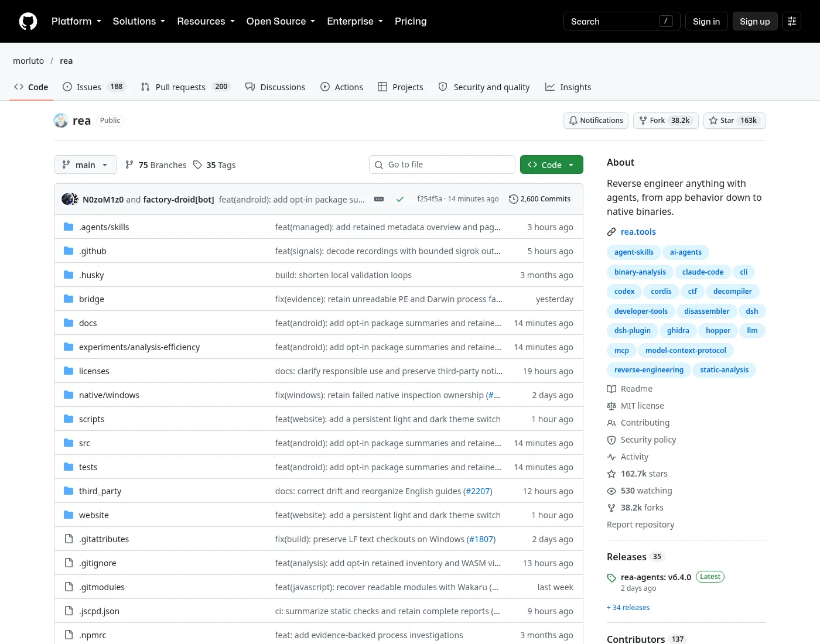Click the folder icon for bridge

[x=69, y=299]
